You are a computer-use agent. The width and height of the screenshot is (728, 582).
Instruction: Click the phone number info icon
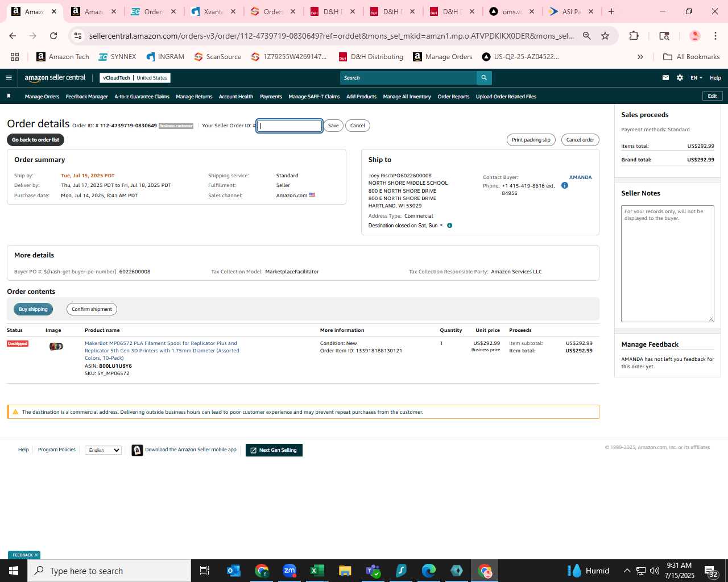(565, 185)
